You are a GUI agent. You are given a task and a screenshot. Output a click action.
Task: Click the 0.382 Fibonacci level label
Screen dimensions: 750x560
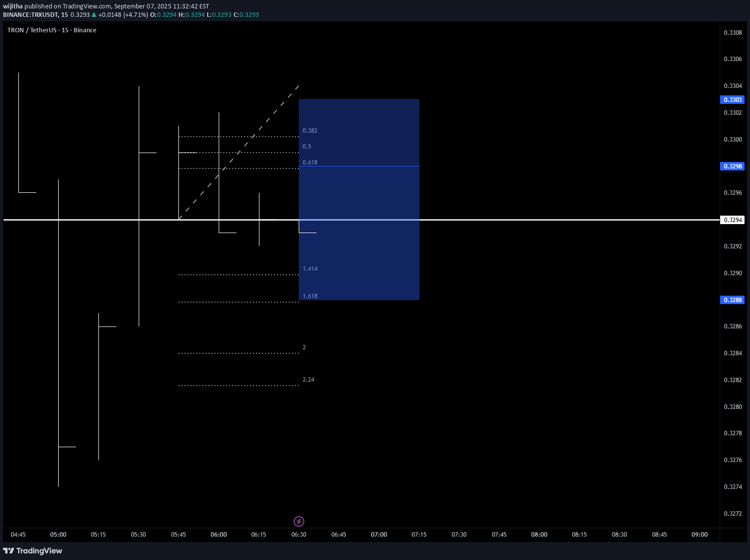pos(310,131)
